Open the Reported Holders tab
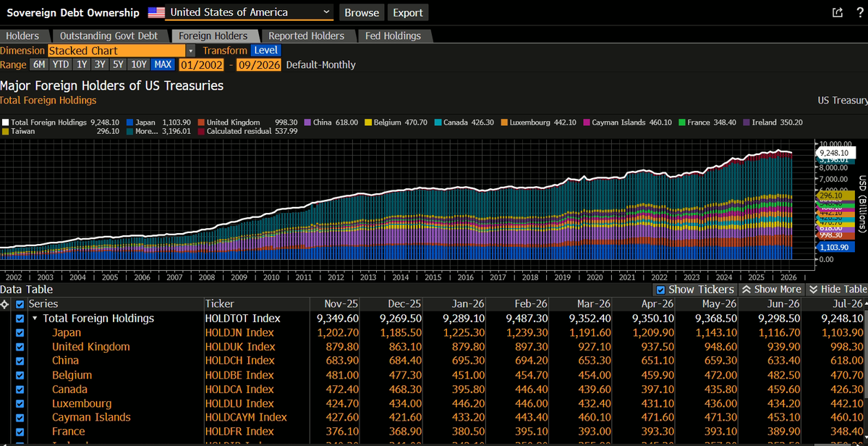 [x=307, y=35]
